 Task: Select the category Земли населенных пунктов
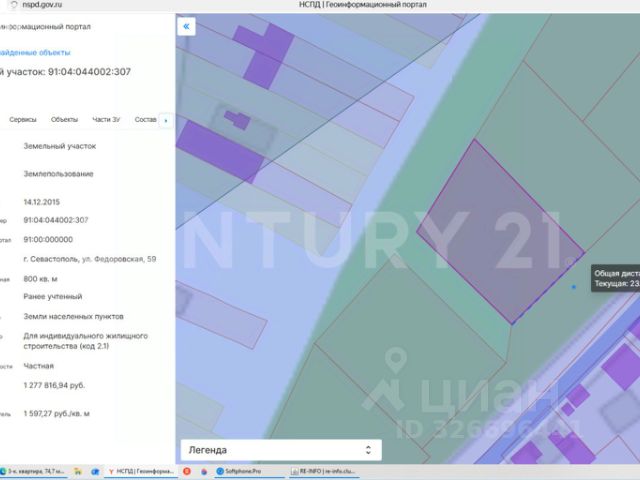point(73,316)
